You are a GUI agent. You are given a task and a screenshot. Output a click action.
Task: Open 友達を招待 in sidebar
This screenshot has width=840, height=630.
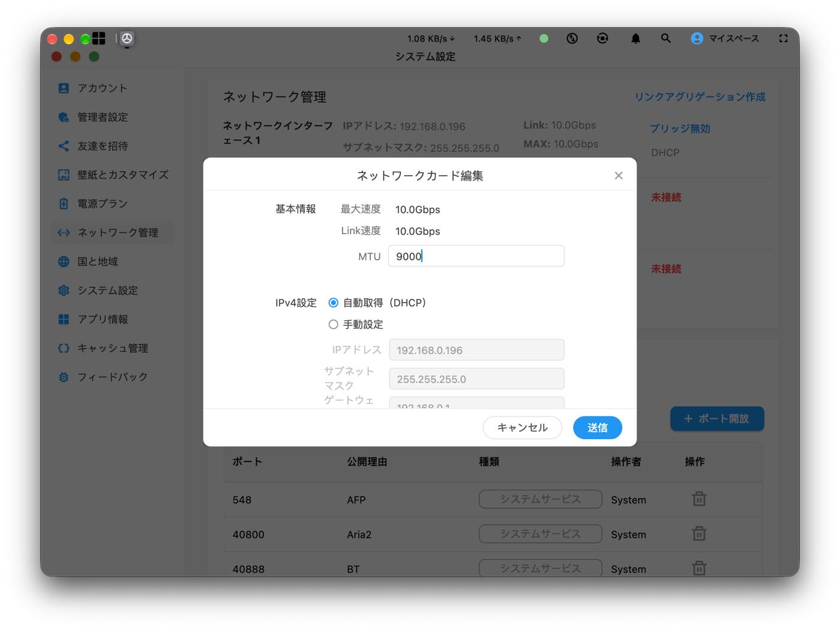[113, 146]
